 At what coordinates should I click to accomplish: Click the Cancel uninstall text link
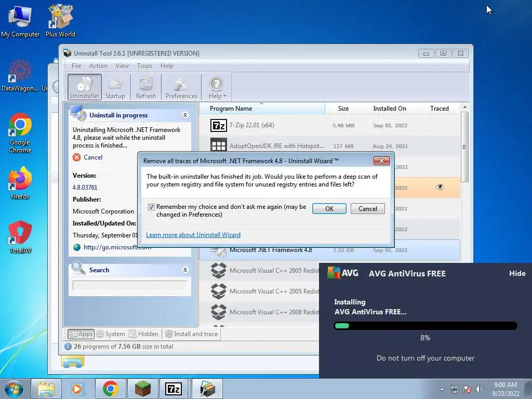[x=92, y=157]
